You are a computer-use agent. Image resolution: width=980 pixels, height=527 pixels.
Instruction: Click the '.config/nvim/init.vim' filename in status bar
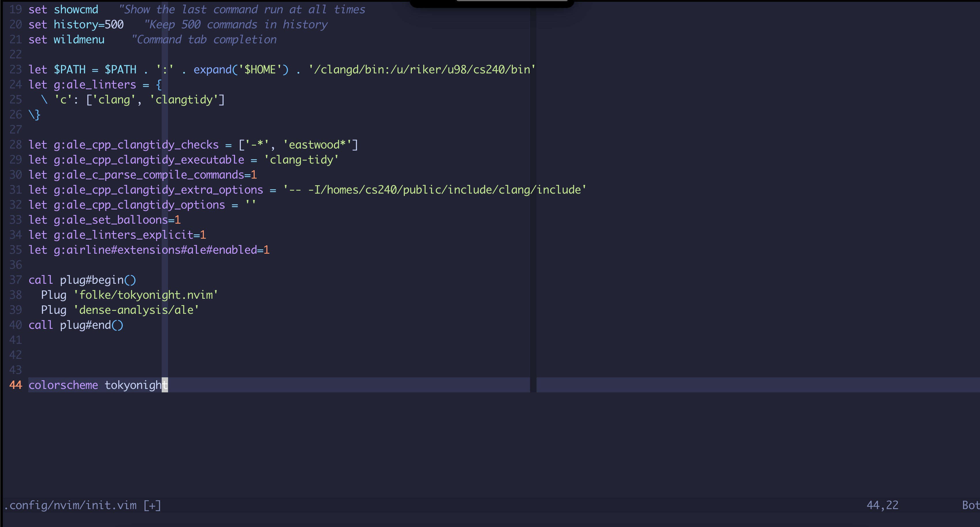pyautogui.click(x=70, y=505)
